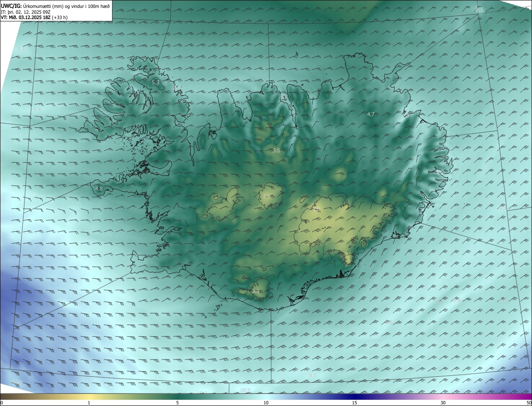Click the 3.6 value label in north Iceland
Viewport: 532px width, 406px height.
[x=276, y=151]
